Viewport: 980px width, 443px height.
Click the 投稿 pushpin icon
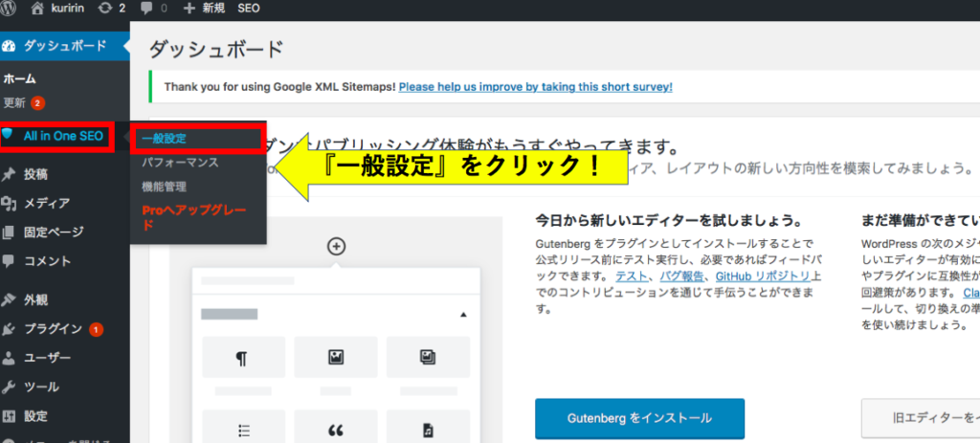8,174
